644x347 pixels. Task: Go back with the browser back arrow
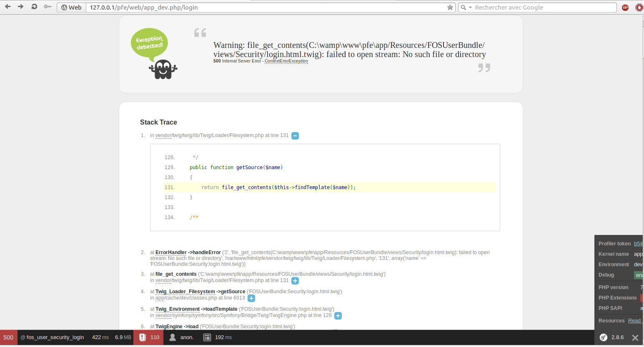click(8, 7)
